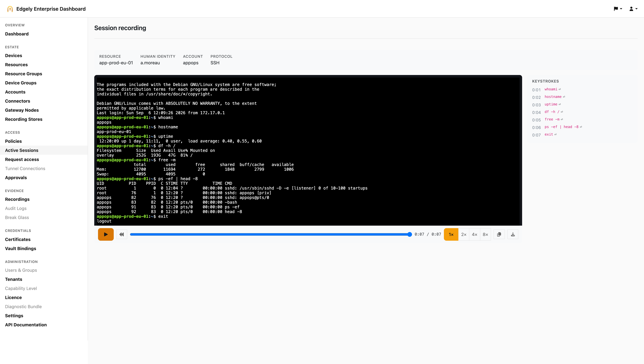Set playback speed to 4x

[x=475, y=234]
